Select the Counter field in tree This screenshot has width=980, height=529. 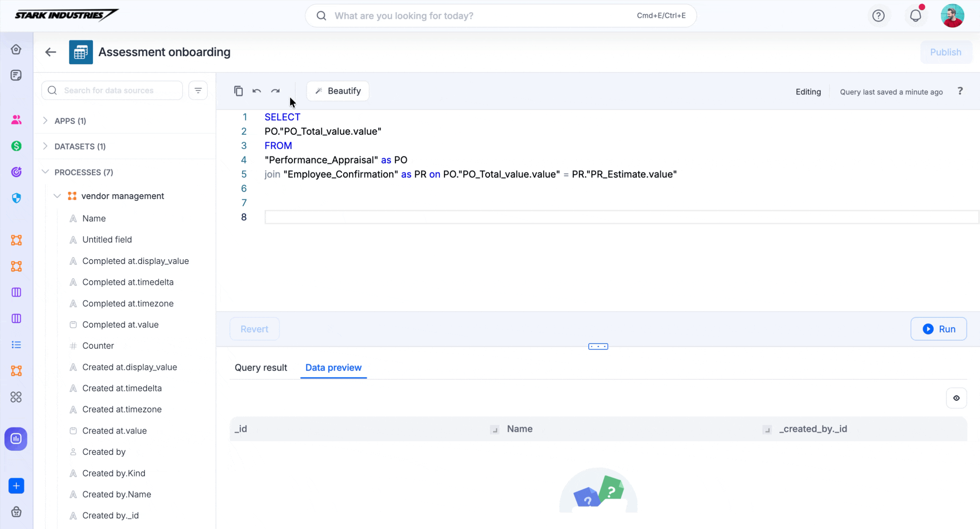pos(98,346)
